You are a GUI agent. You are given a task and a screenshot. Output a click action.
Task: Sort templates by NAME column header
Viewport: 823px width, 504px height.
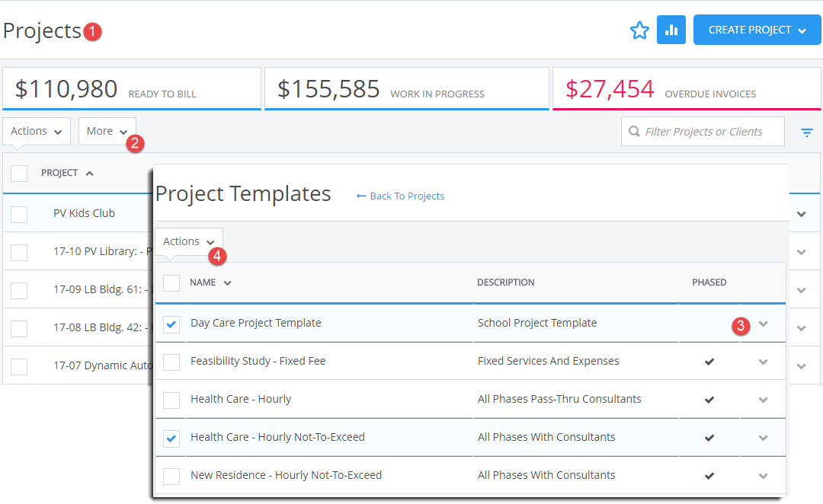coord(203,282)
